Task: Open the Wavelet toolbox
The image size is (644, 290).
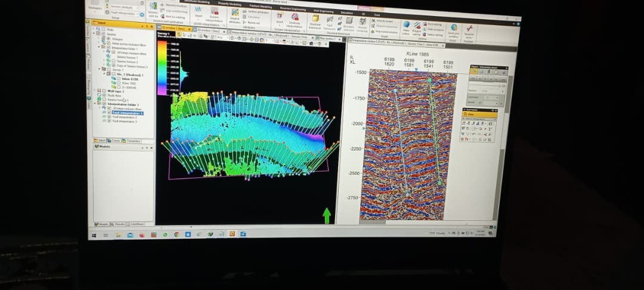Action: click(x=174, y=6)
